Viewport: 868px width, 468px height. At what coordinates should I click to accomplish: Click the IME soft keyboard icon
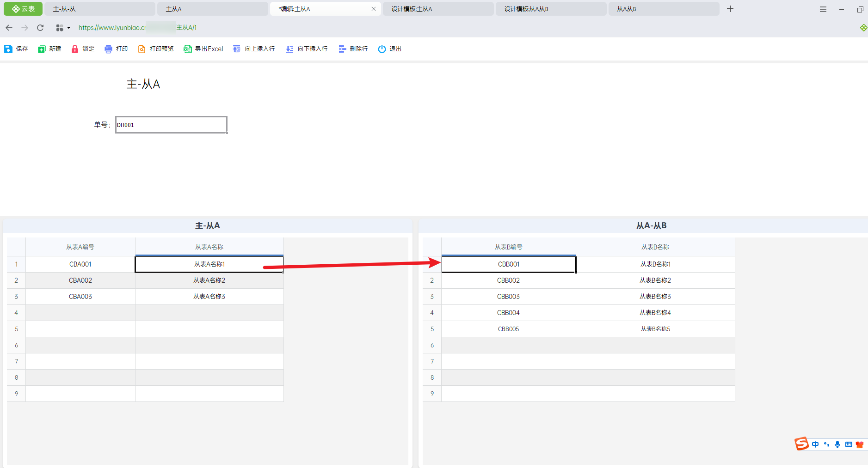(849, 444)
